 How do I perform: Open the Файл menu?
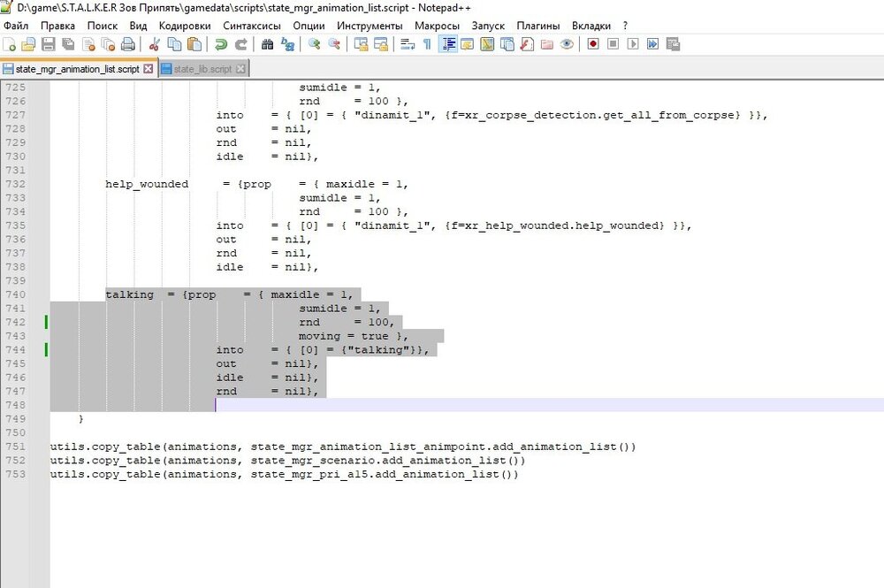[x=16, y=26]
